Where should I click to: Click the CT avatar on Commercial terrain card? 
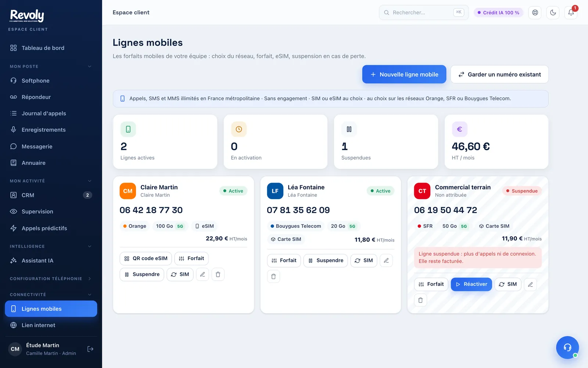pyautogui.click(x=422, y=191)
